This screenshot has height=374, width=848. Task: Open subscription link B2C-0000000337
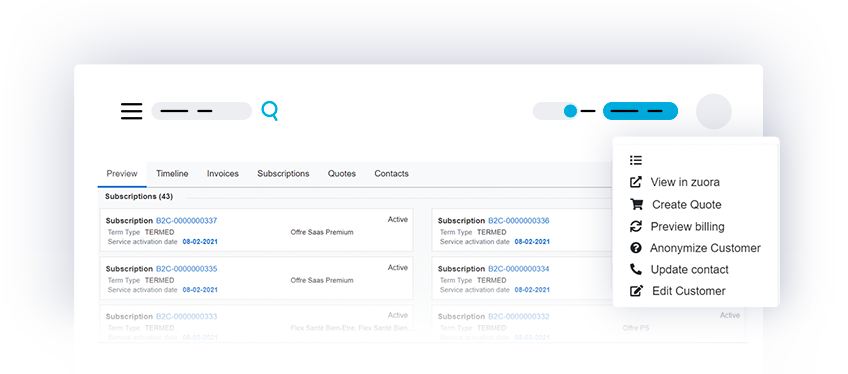187,221
